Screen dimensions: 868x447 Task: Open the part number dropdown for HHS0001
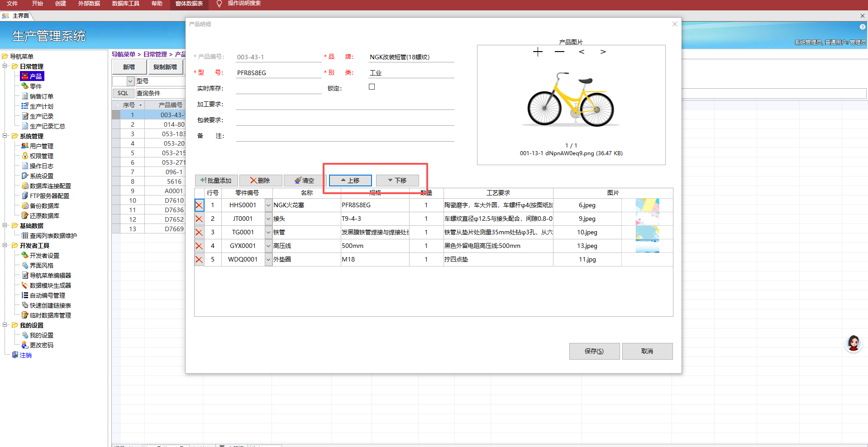pos(268,205)
